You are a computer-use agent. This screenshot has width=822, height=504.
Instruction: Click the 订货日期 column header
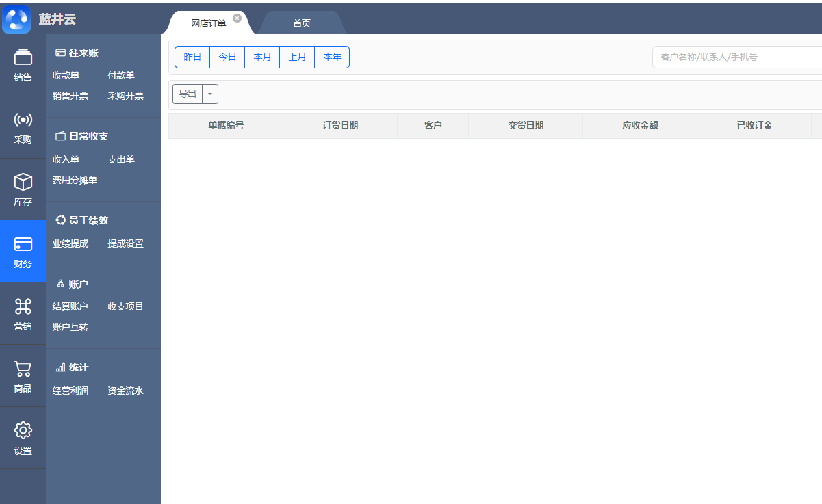click(x=340, y=126)
